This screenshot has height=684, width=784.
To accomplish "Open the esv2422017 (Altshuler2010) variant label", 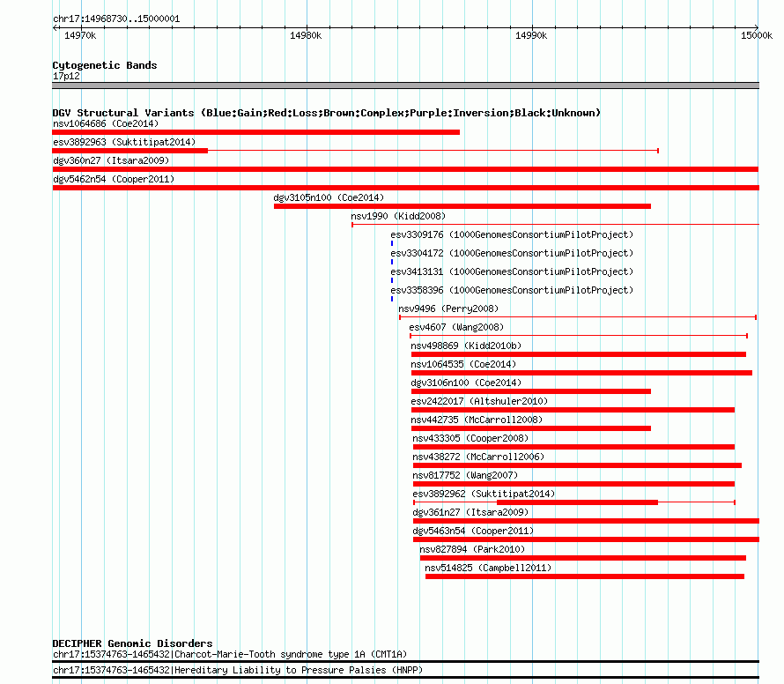I will [479, 401].
